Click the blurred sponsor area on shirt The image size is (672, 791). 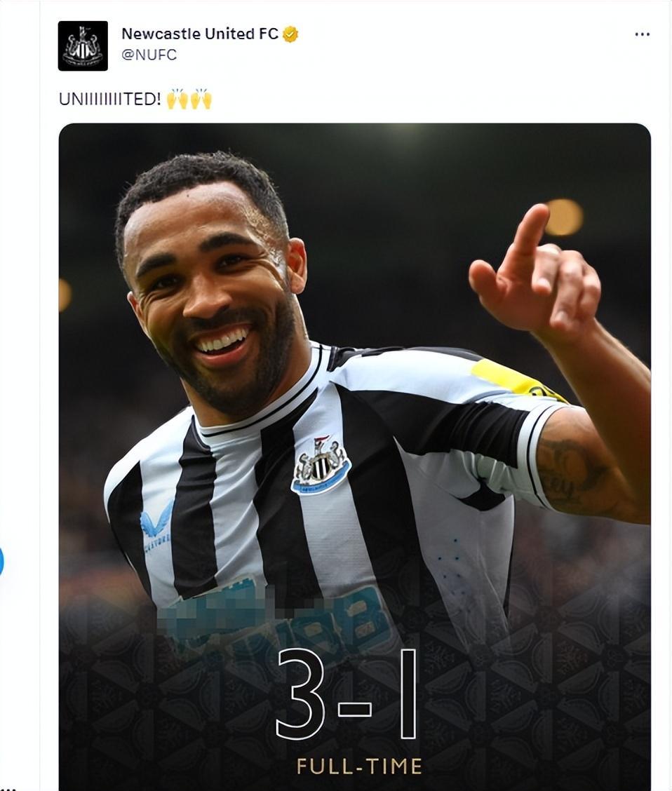point(275,616)
